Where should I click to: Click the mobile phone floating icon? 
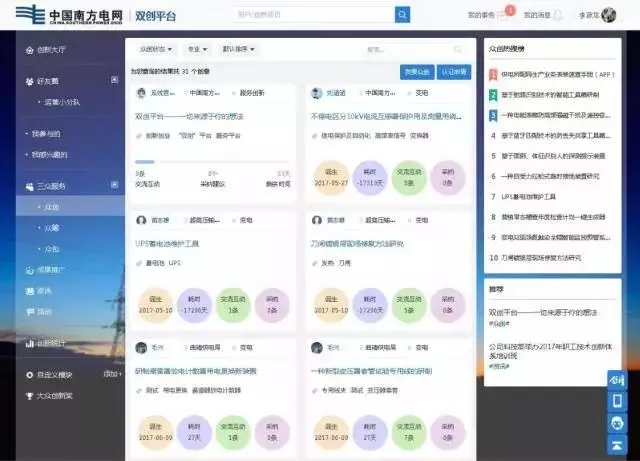[x=617, y=401]
